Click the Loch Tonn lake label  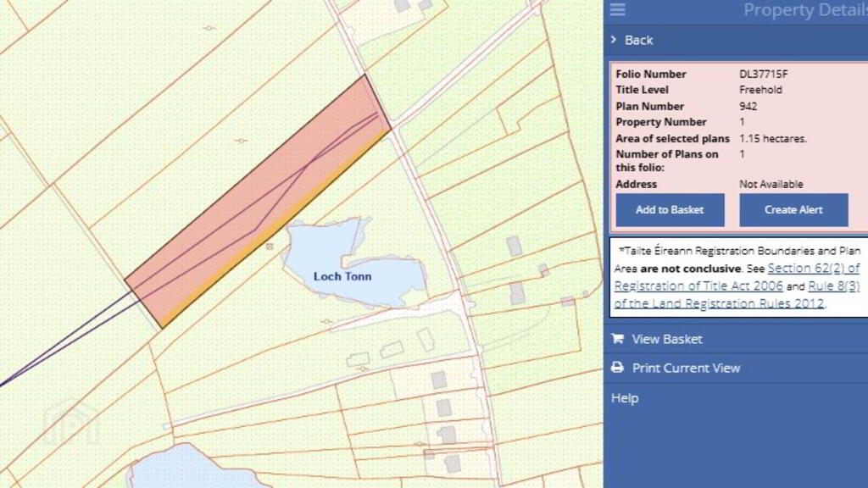coord(342,276)
